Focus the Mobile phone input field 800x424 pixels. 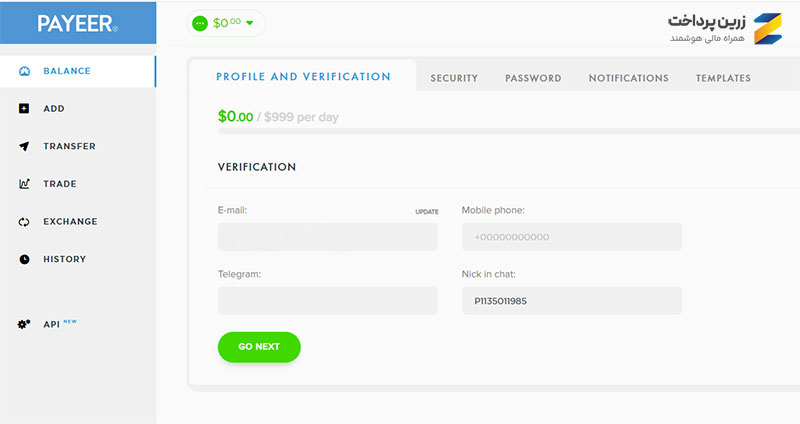point(571,237)
